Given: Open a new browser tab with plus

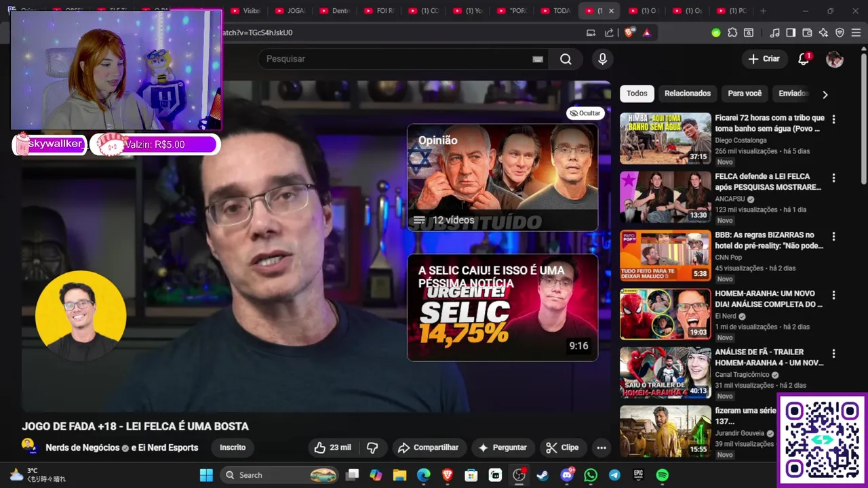Looking at the screenshot, I should [x=763, y=11].
